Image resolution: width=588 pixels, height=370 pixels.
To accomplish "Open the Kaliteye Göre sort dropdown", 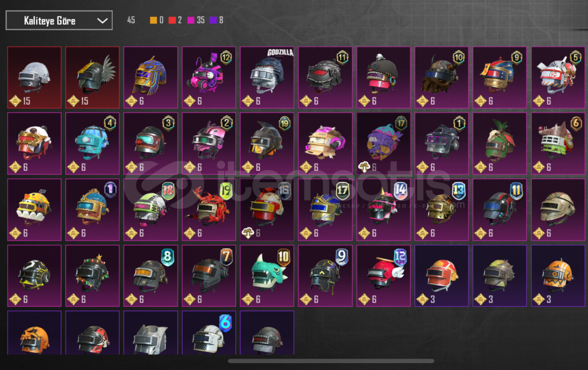I will coord(59,21).
